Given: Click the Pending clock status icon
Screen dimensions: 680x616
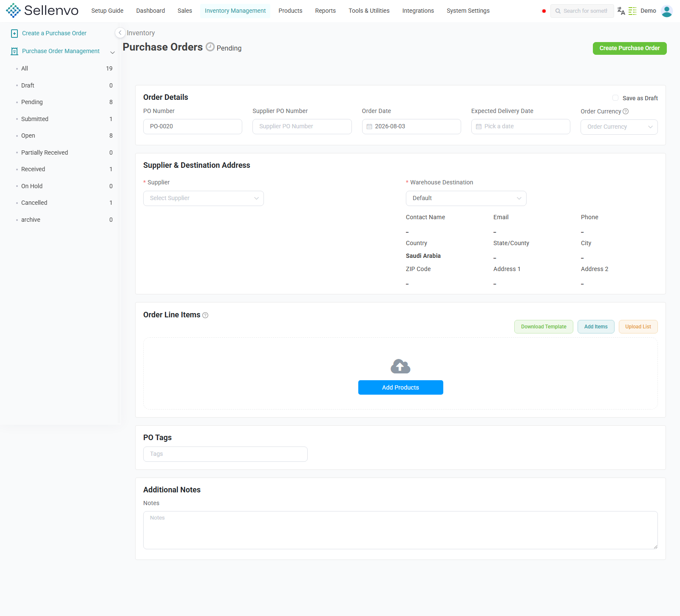Looking at the screenshot, I should pos(210,47).
